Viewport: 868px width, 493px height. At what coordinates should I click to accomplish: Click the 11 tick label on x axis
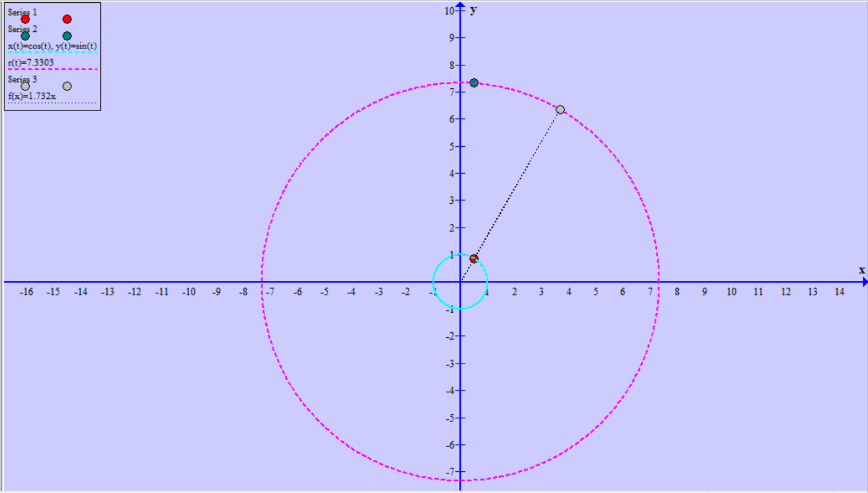758,292
